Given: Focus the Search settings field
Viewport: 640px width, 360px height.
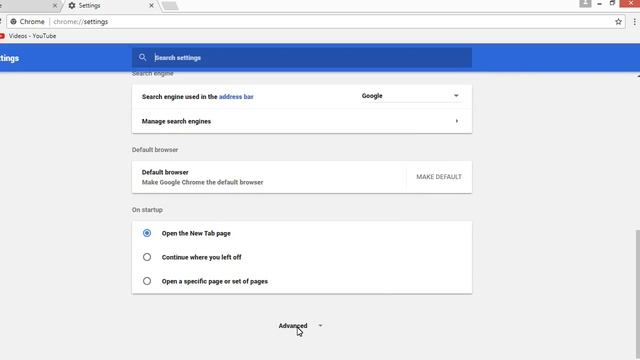Looking at the screenshot, I should tap(302, 58).
